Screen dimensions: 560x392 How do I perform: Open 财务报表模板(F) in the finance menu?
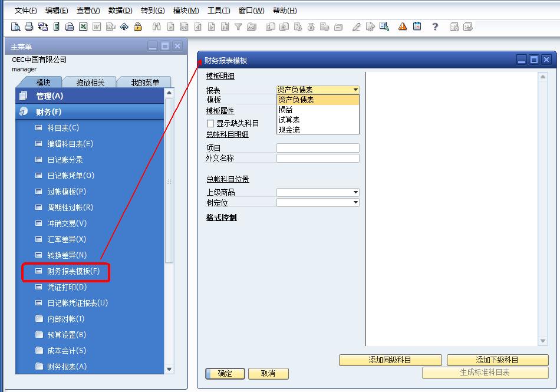(x=73, y=271)
